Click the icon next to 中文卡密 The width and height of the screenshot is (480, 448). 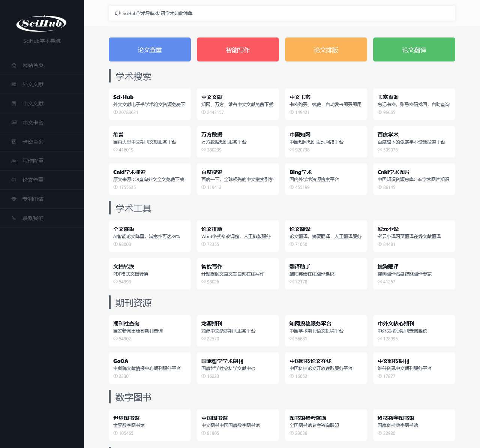tap(14, 123)
